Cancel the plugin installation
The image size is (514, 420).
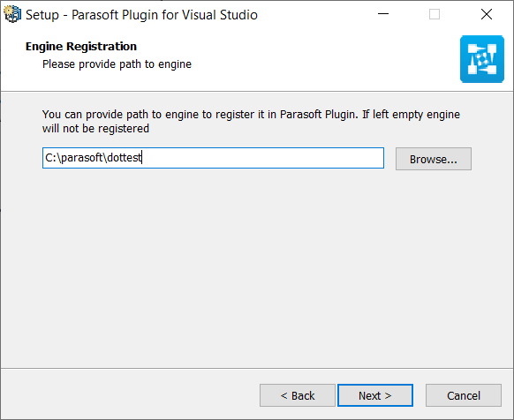pos(463,395)
